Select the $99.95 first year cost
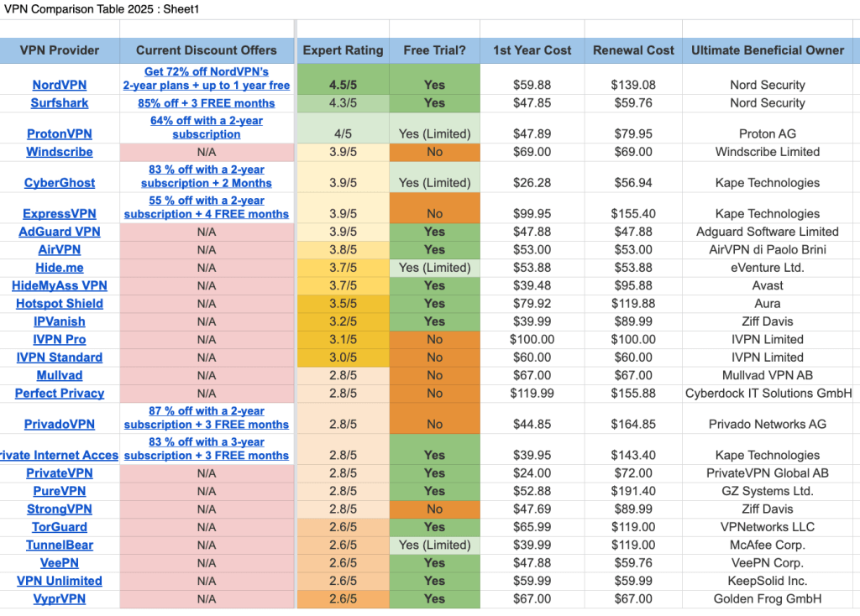The width and height of the screenshot is (860, 616). point(532,207)
